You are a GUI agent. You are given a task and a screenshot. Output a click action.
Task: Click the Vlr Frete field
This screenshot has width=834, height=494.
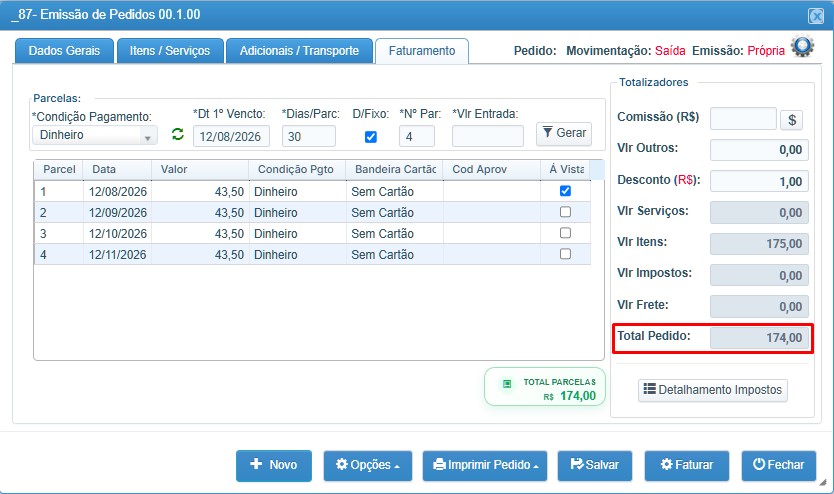coord(759,306)
